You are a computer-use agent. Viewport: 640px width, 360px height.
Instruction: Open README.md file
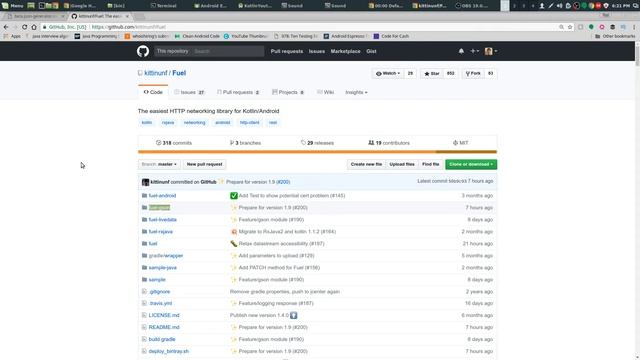point(164,327)
